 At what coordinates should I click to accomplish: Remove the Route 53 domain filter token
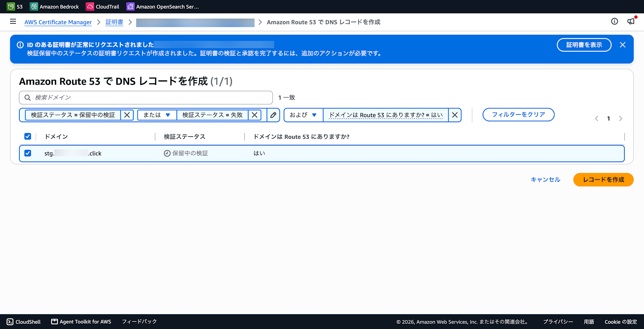(x=455, y=115)
